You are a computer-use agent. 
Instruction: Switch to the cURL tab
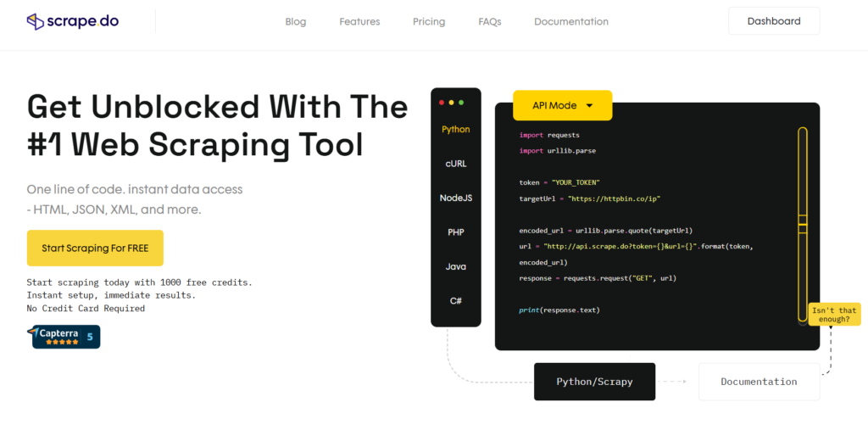[x=456, y=164]
